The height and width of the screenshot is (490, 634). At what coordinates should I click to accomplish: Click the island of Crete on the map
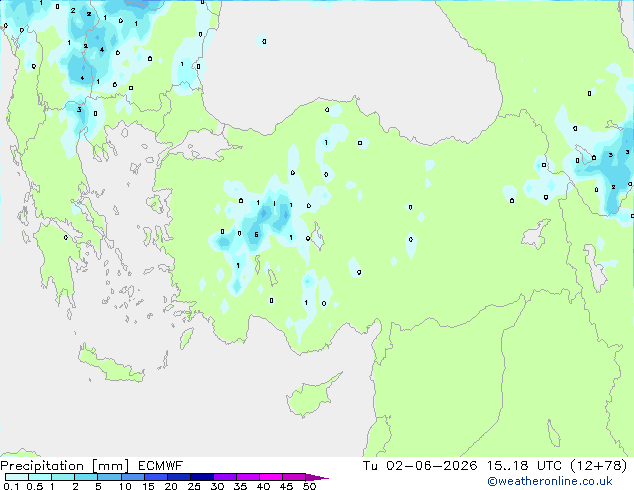pos(110,365)
